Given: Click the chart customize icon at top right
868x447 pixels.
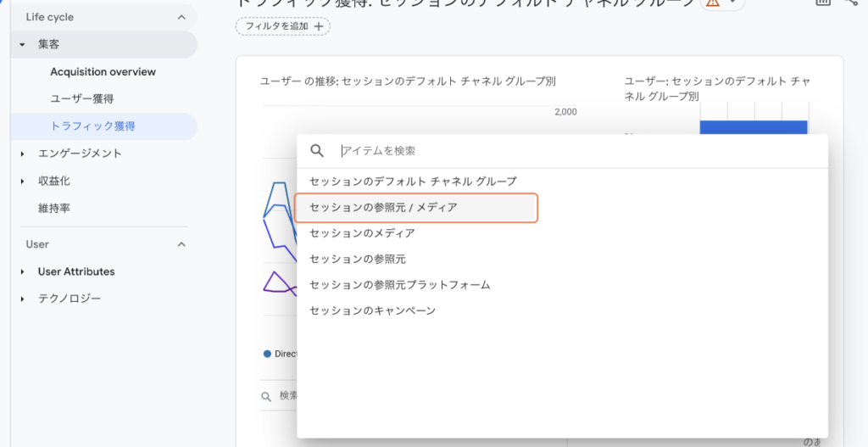Looking at the screenshot, I should pos(822,3).
